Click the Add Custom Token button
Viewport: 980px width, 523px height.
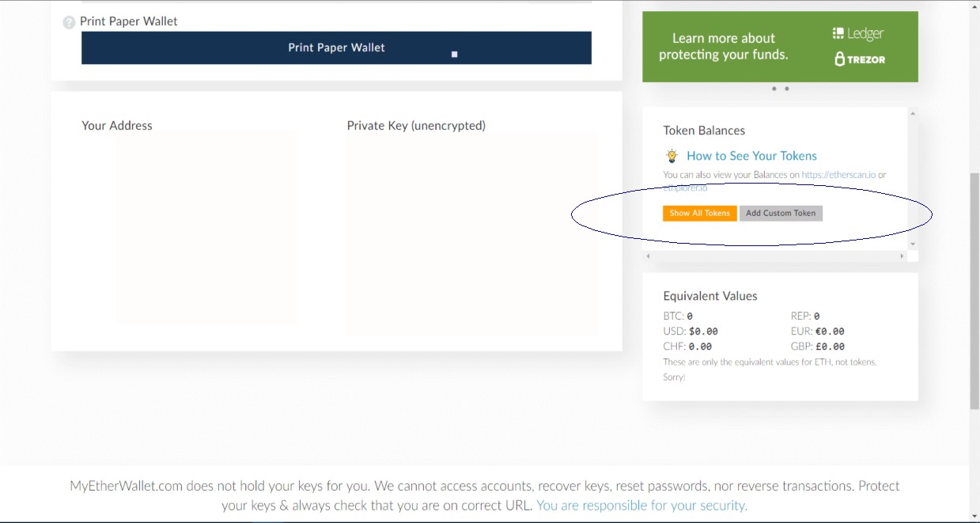click(781, 213)
